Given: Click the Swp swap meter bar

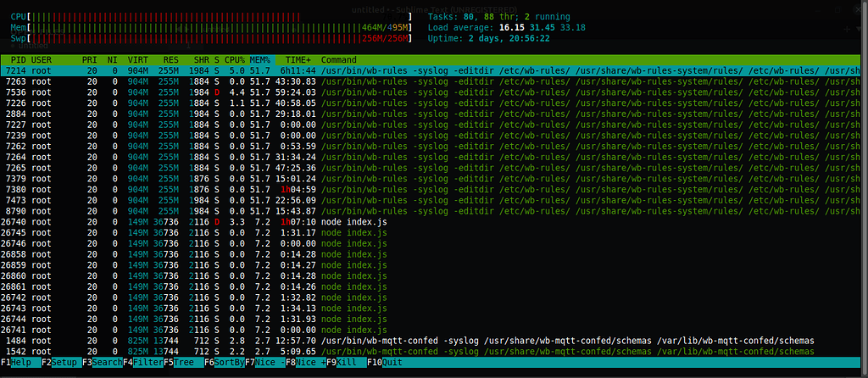Looking at the screenshot, I should coord(212,38).
